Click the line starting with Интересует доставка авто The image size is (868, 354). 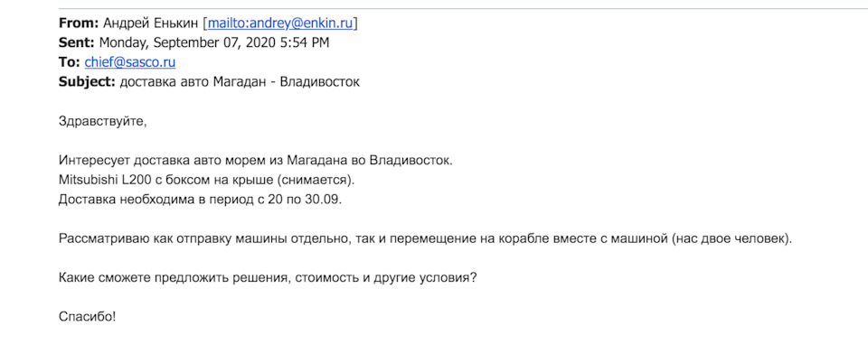pos(256,161)
